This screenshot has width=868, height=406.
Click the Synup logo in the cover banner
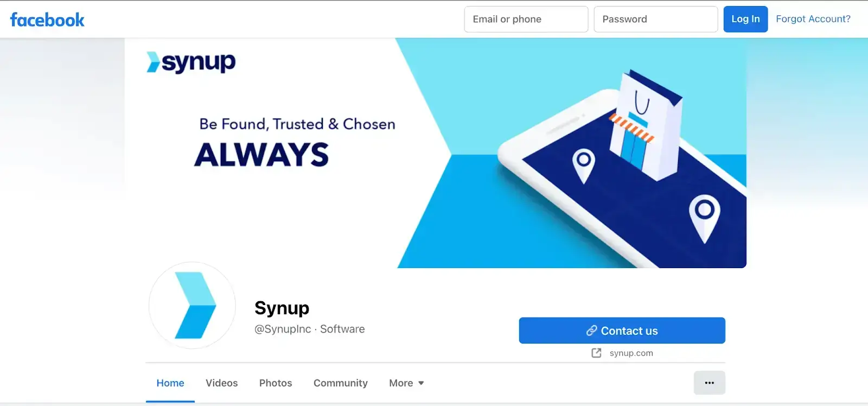pyautogui.click(x=191, y=62)
